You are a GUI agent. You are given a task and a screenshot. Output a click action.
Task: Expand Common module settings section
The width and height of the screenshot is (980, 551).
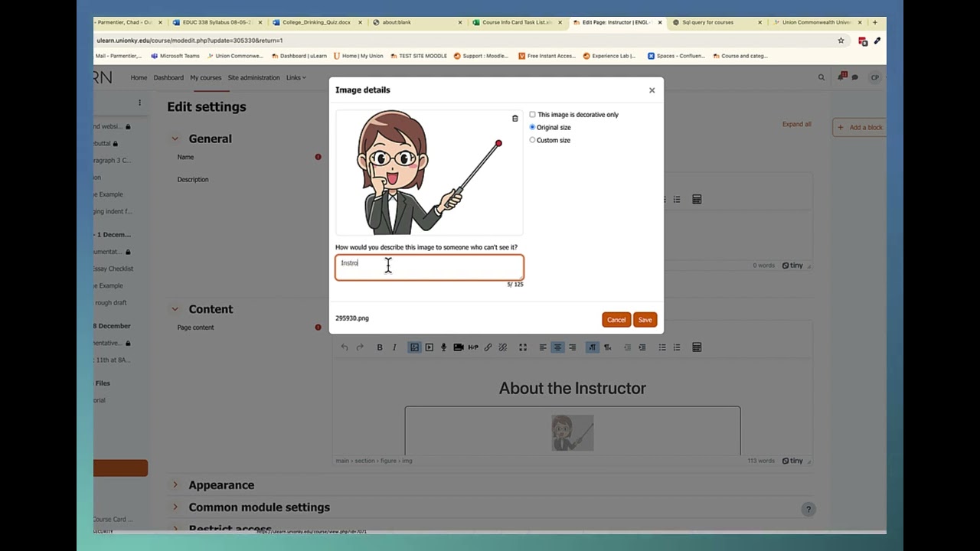175,507
